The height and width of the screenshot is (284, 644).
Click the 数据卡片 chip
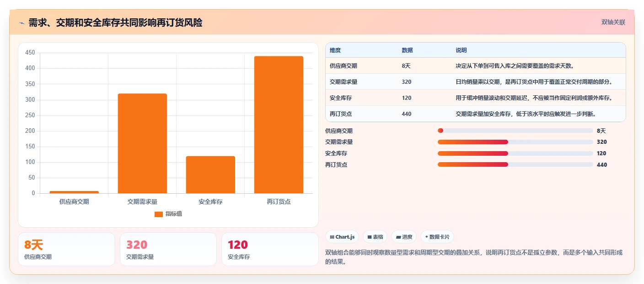tap(437, 237)
